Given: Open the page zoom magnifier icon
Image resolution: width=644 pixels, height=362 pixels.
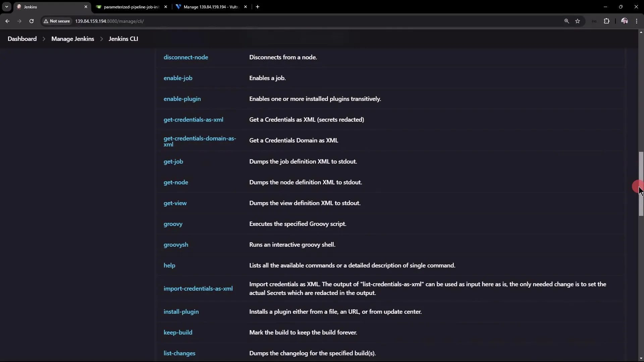Looking at the screenshot, I should point(567,21).
